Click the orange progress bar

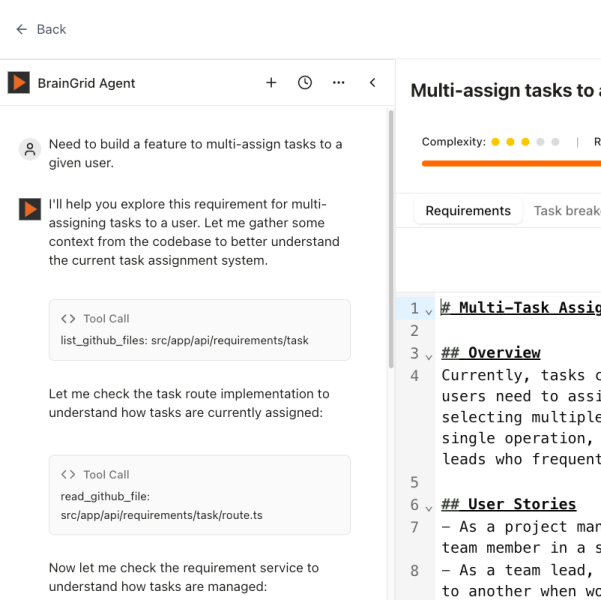[510, 163]
